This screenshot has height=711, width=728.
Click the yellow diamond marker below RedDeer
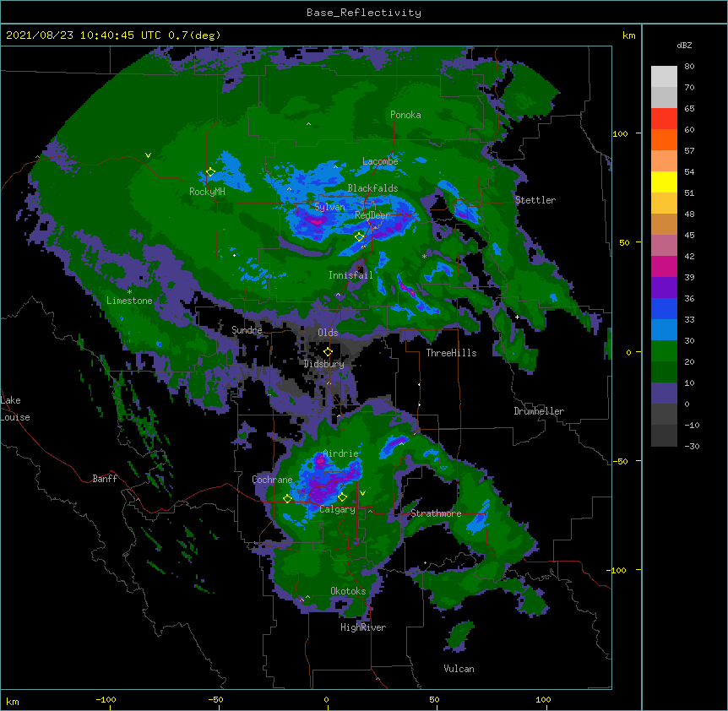[359, 237]
